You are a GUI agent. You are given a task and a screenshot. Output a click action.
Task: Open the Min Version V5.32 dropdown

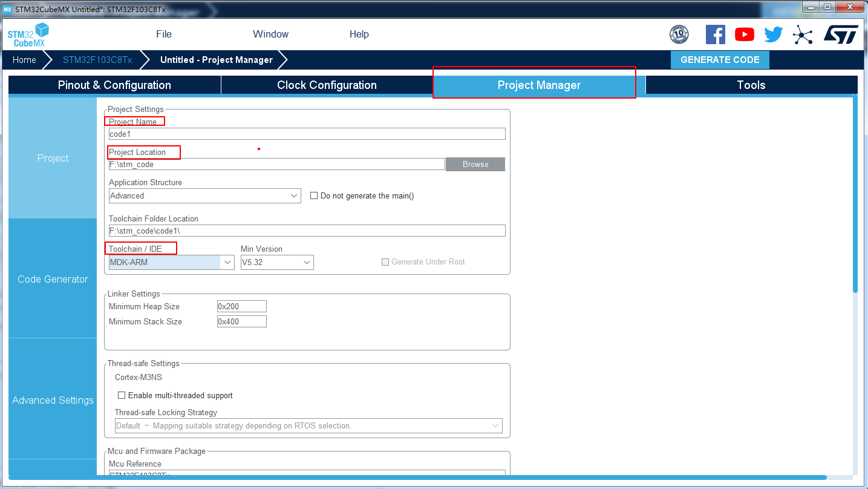pos(277,262)
